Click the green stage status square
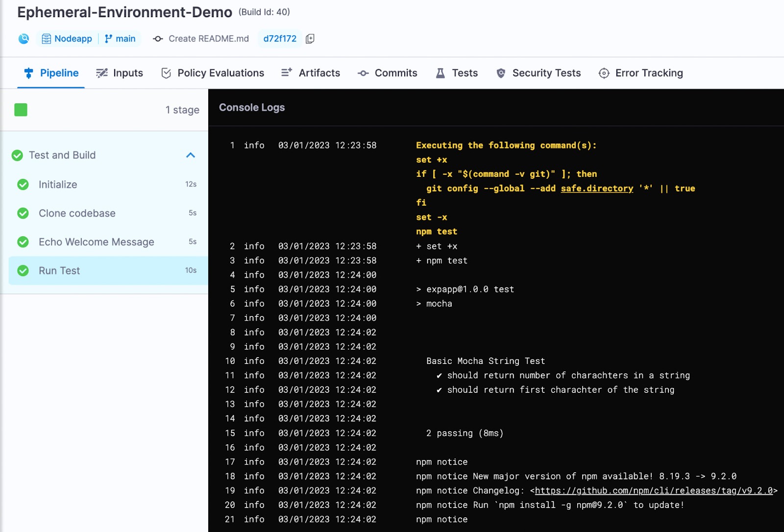The height and width of the screenshot is (532, 784). coord(21,110)
